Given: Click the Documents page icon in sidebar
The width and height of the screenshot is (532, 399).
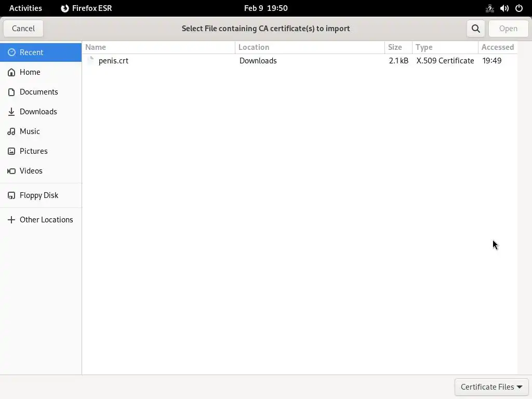Looking at the screenshot, I should pyautogui.click(x=11, y=92).
